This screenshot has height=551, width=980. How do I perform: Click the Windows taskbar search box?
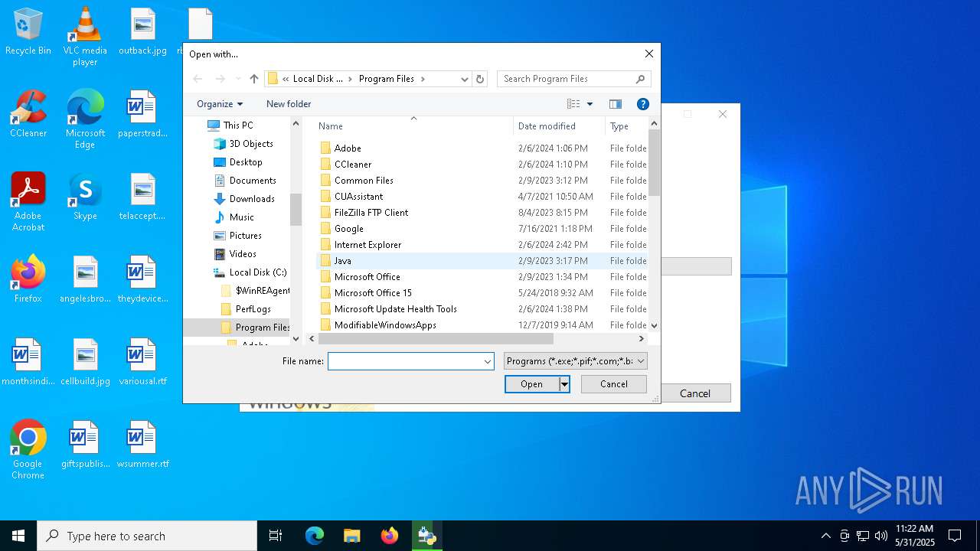pos(147,536)
